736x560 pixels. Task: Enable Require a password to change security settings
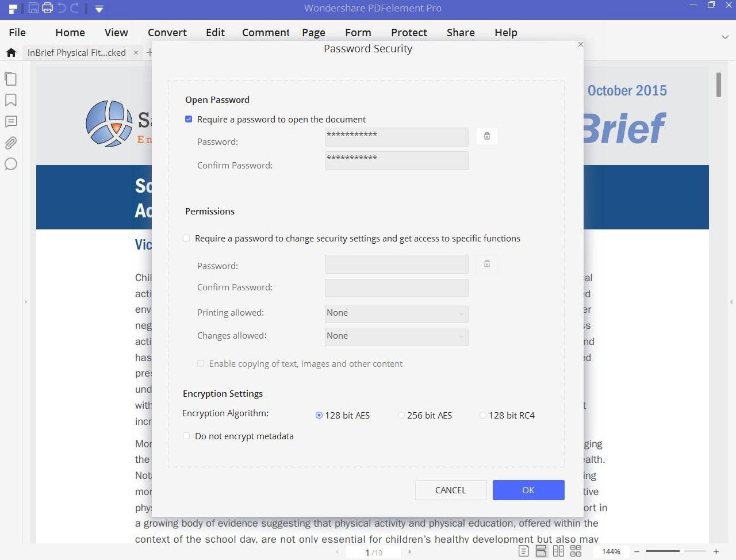(186, 238)
